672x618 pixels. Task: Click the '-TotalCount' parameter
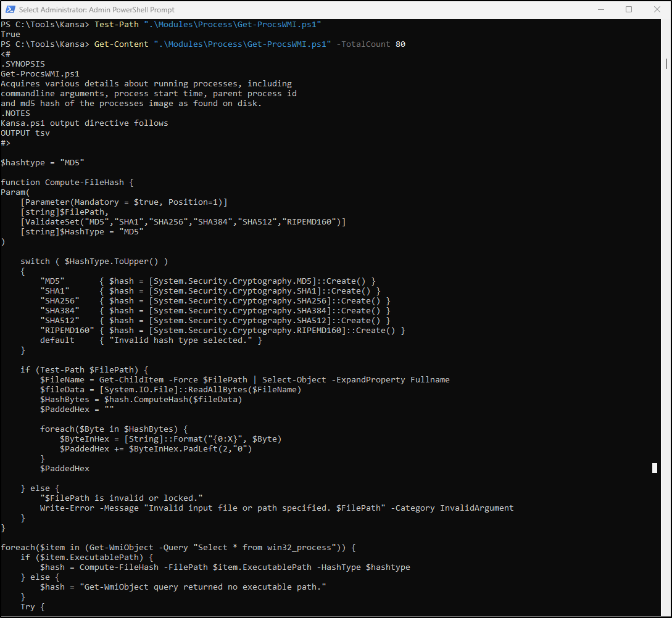[363, 44]
